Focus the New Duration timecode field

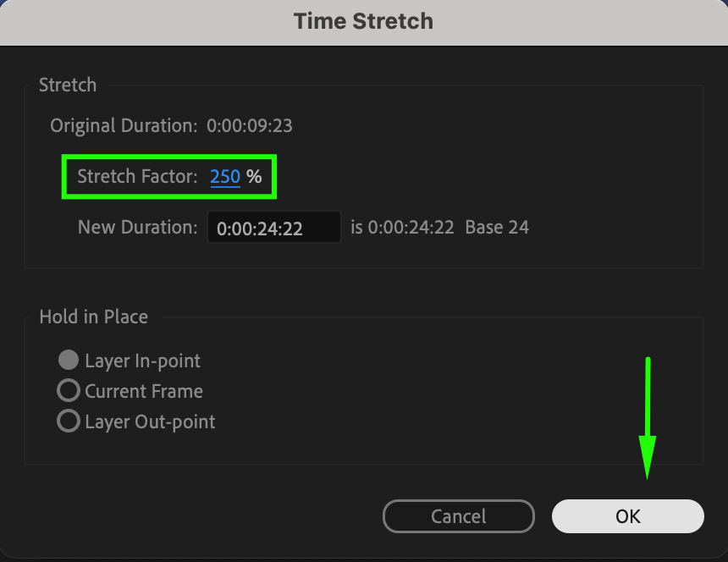tap(273, 228)
